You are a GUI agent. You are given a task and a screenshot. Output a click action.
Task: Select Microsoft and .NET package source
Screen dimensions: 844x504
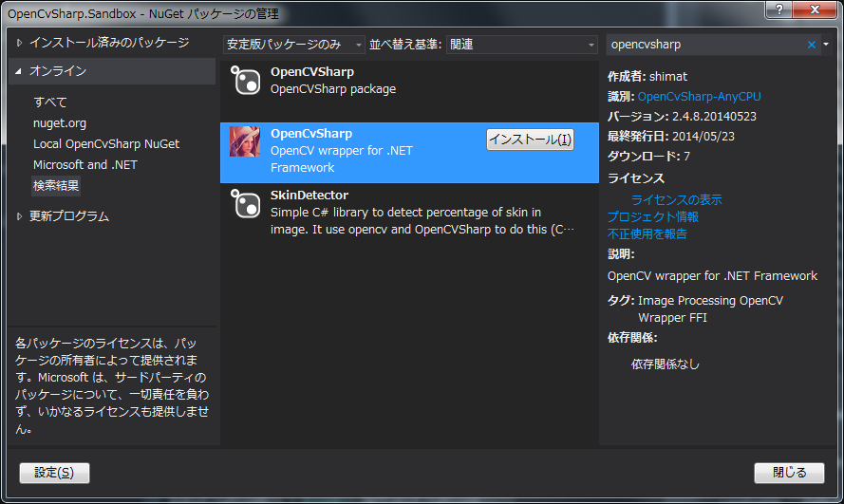click(85, 165)
